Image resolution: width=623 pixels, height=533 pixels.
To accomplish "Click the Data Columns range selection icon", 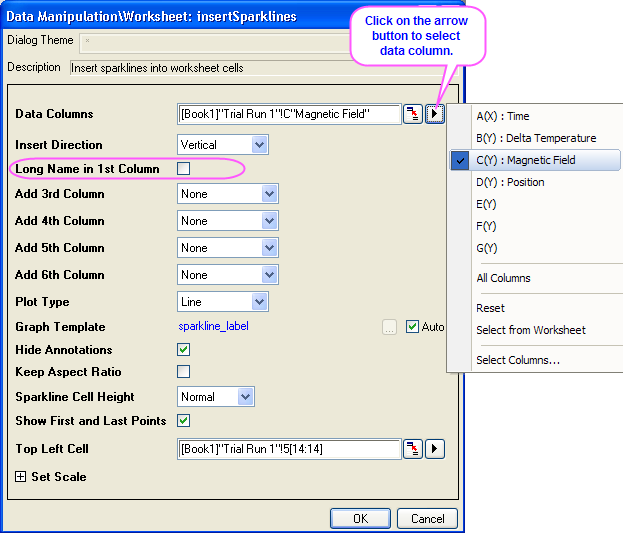I will [412, 114].
